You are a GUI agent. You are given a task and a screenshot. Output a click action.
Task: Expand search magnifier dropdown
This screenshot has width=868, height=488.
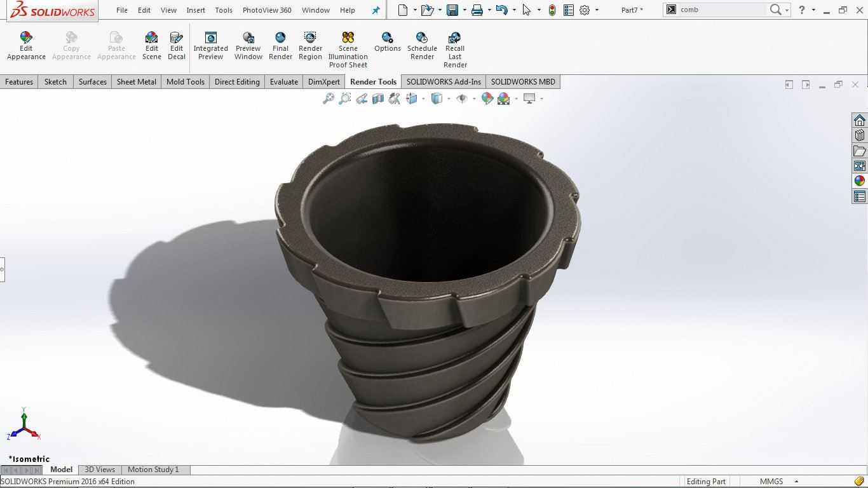pos(787,10)
